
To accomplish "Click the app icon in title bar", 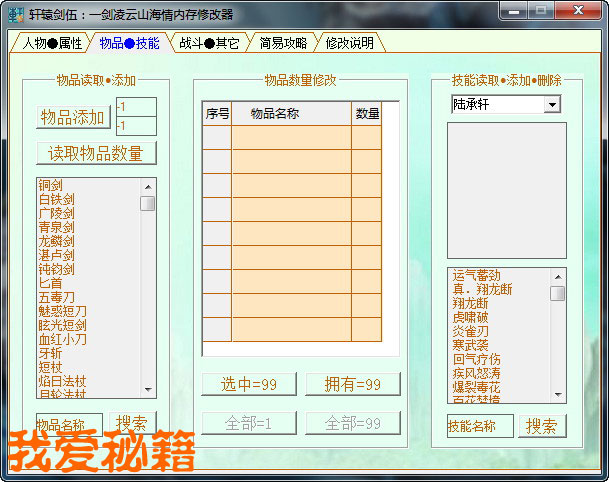I will click(x=16, y=14).
